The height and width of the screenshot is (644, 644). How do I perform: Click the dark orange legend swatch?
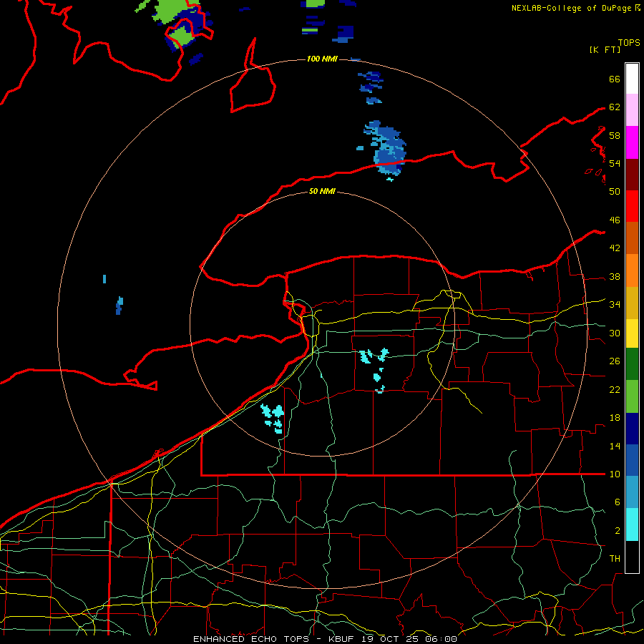pyautogui.click(x=632, y=238)
